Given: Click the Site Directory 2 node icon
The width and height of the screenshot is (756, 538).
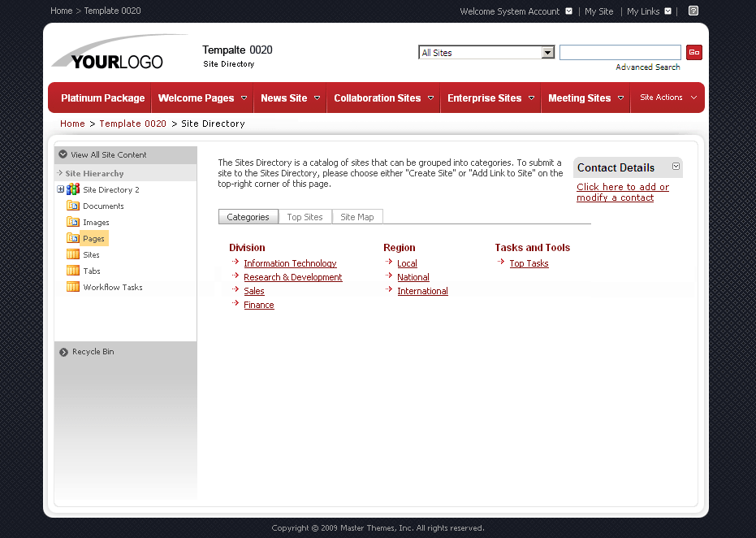Looking at the screenshot, I should (74, 189).
